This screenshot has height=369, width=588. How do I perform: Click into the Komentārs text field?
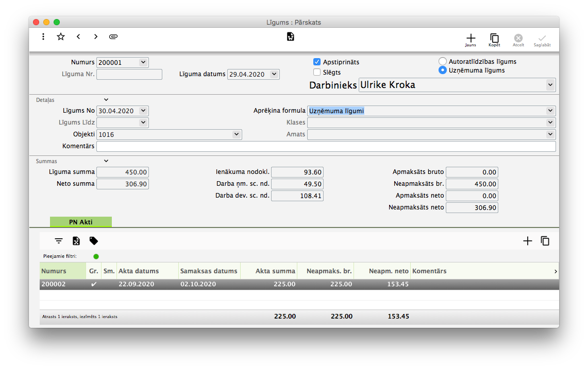tap(326, 147)
